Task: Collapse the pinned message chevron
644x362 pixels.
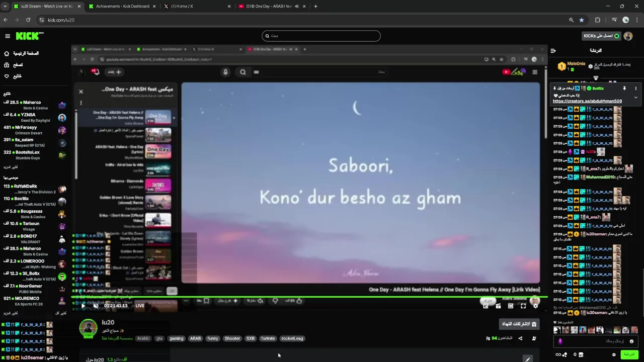Action: pyautogui.click(x=635, y=97)
